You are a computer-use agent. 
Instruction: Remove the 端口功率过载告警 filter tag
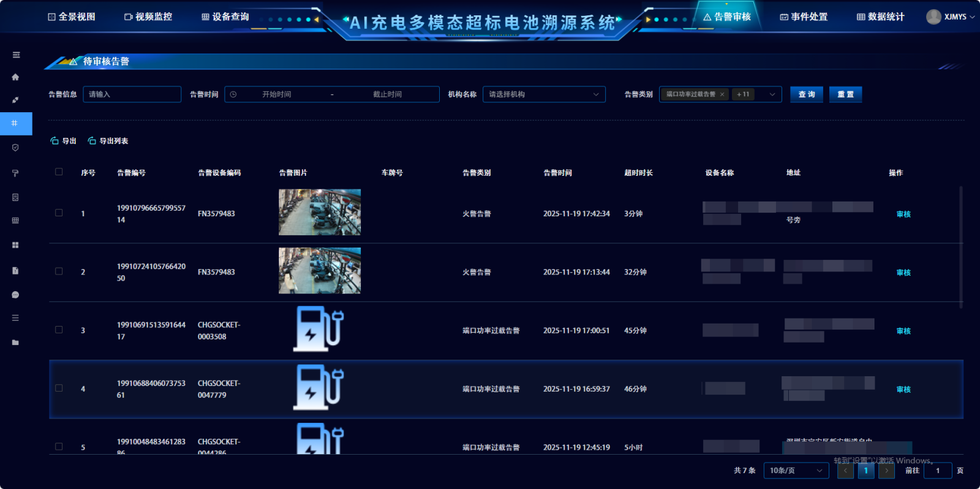coord(722,94)
